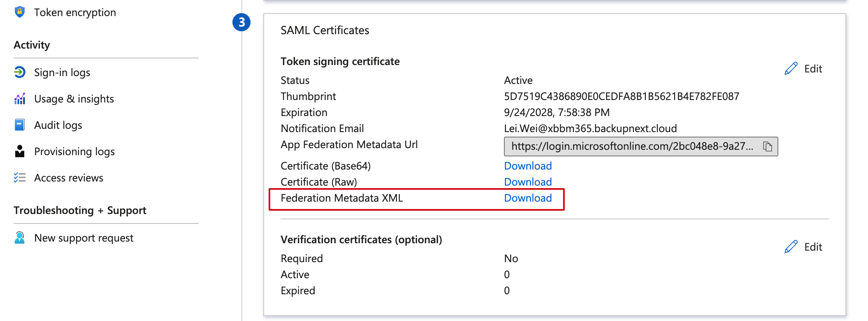
Task: Open Token encryption menu item
Action: click(75, 12)
